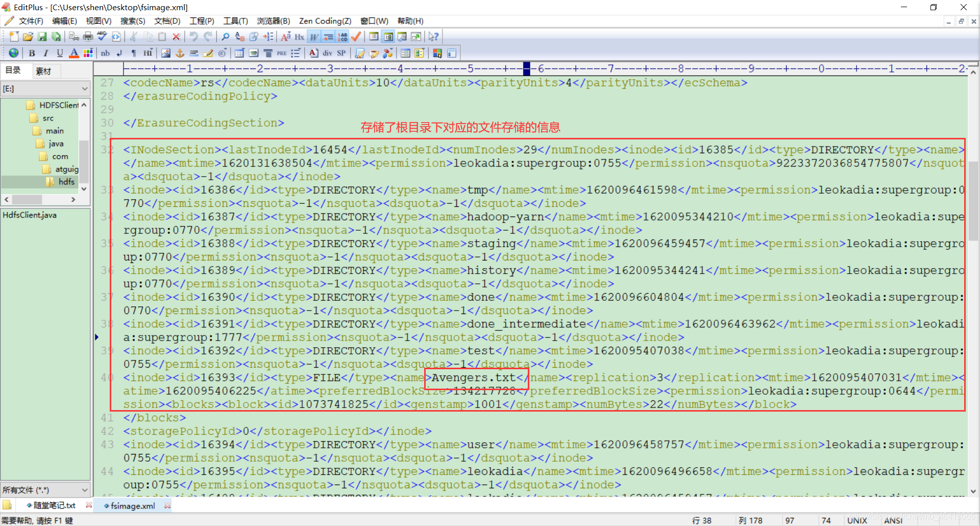
Task: Insert table icon in HTML toolbar
Action: 239,53
